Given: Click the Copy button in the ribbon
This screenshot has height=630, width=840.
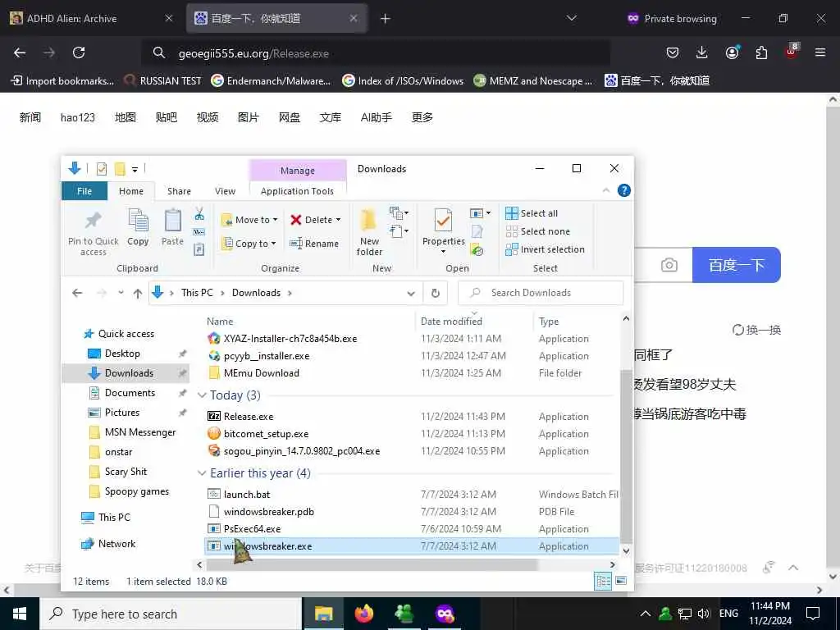Looking at the screenshot, I should [x=138, y=228].
